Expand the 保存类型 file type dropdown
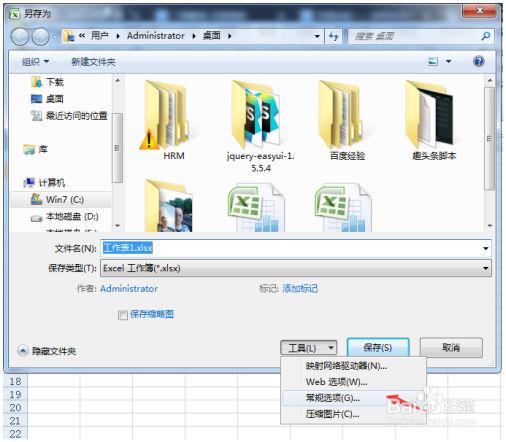Image resolution: width=506 pixels, height=442 pixels. click(x=296, y=268)
